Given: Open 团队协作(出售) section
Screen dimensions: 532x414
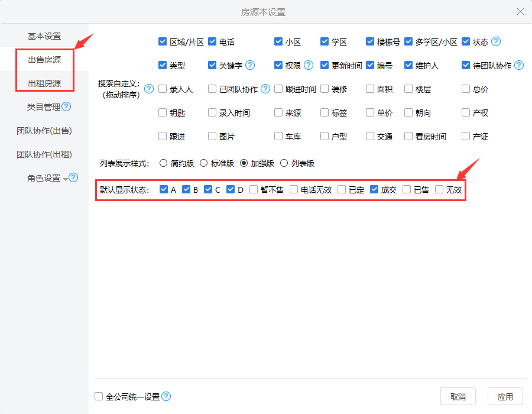Looking at the screenshot, I should [44, 131].
